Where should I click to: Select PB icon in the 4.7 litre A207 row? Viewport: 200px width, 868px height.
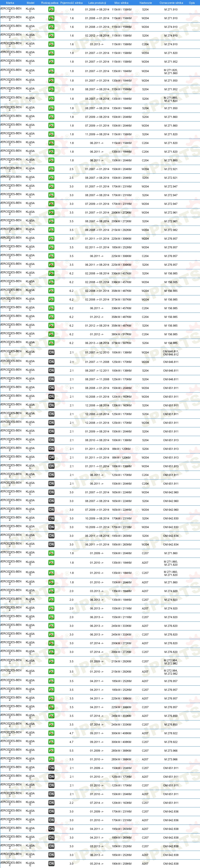(51, 733)
